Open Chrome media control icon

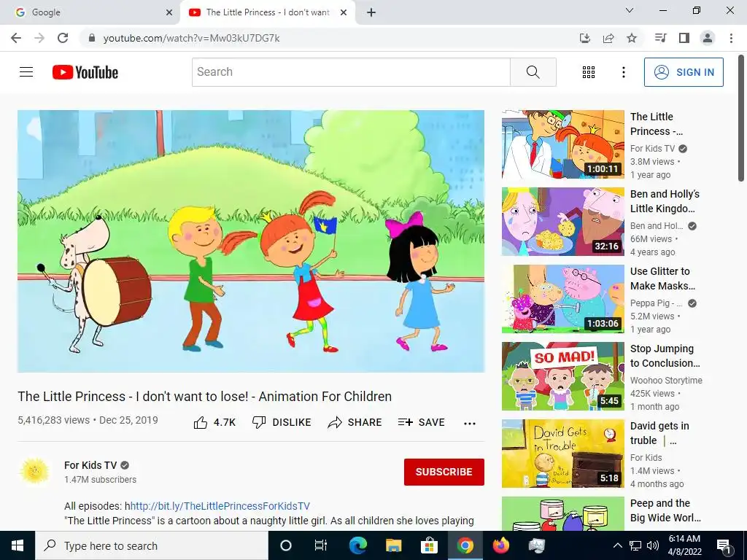(660, 38)
